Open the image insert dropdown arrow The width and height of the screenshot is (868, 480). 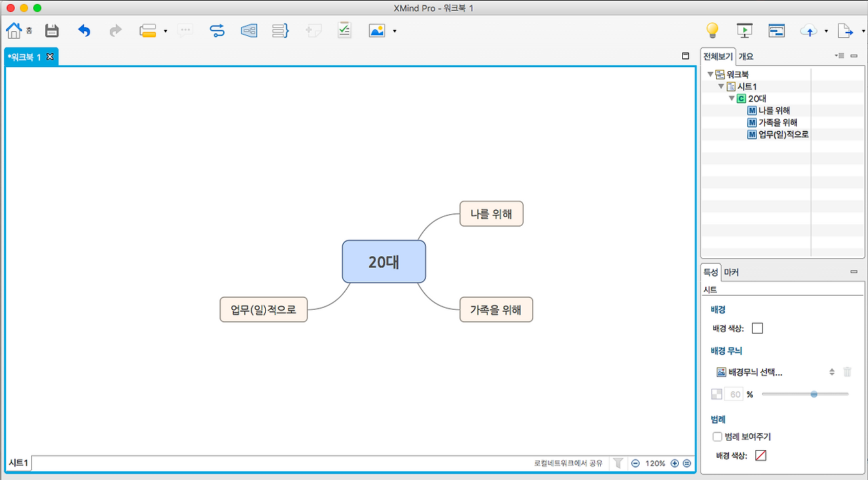[x=395, y=31]
